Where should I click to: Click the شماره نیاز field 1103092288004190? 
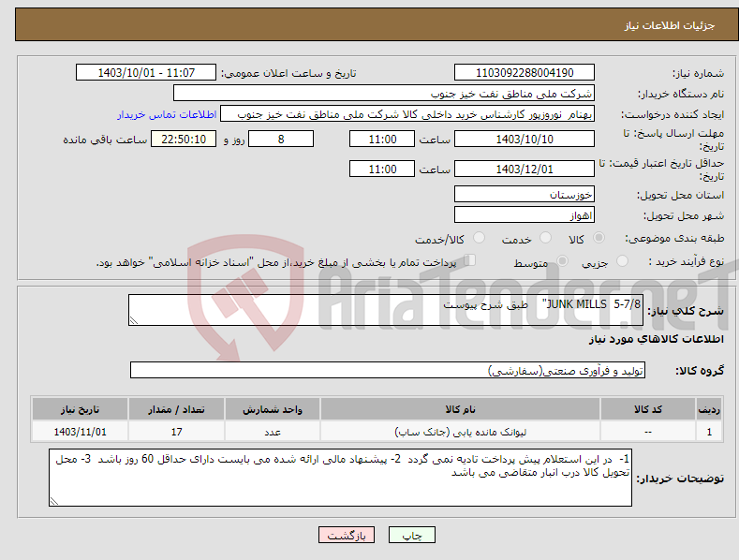525,73
